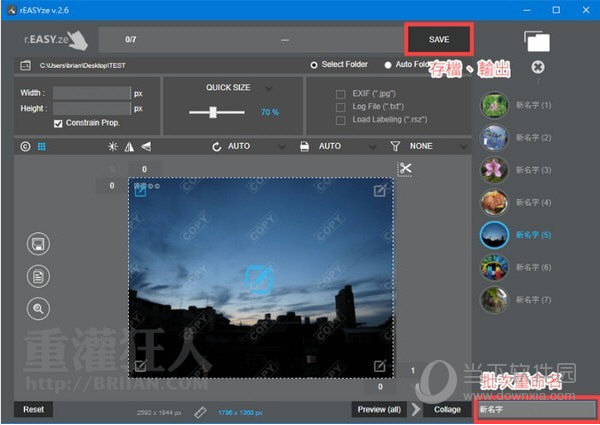Toggle the blue watermark grid icon
This screenshot has width=600, height=425.
tap(42, 147)
